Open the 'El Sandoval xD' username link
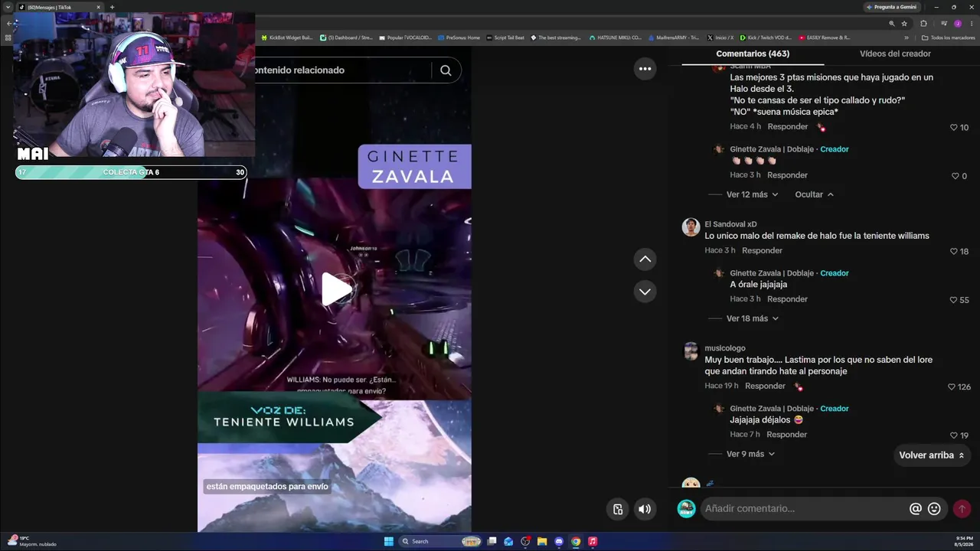 coord(730,224)
